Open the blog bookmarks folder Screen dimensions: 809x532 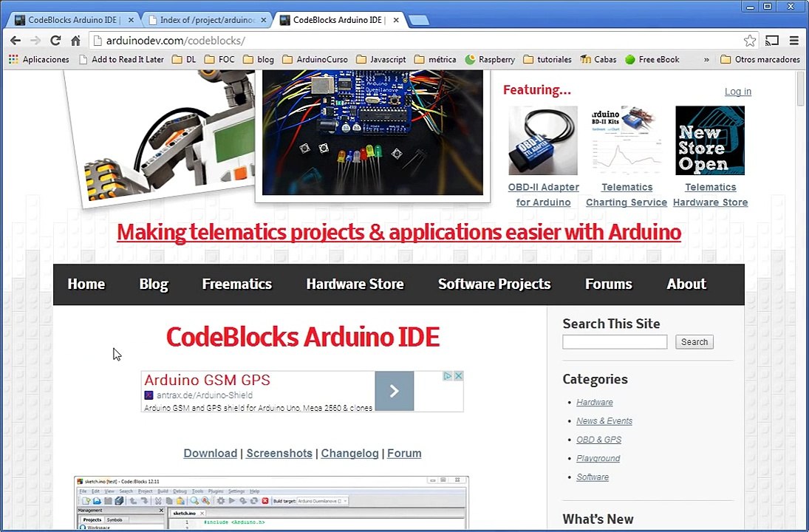pos(259,59)
